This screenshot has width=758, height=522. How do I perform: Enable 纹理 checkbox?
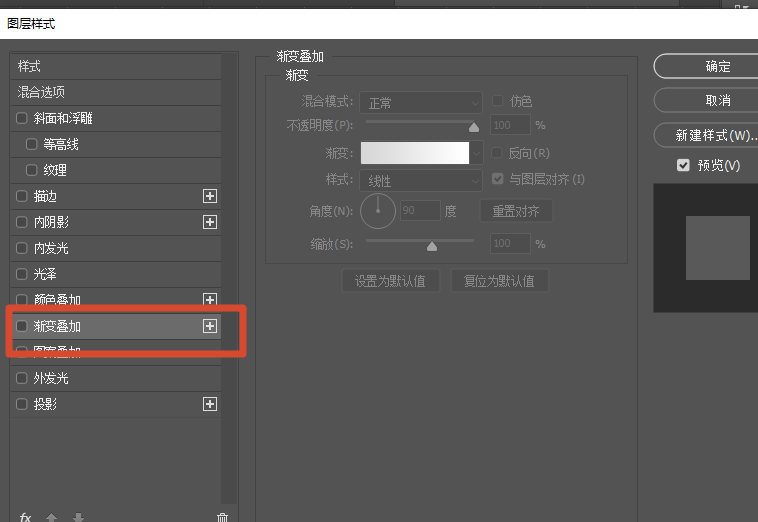click(x=31, y=170)
